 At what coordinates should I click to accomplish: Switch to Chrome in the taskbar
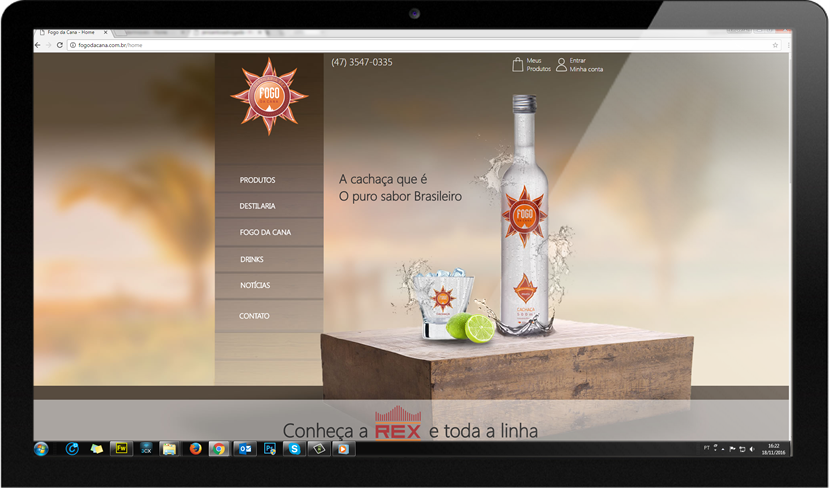click(x=219, y=449)
